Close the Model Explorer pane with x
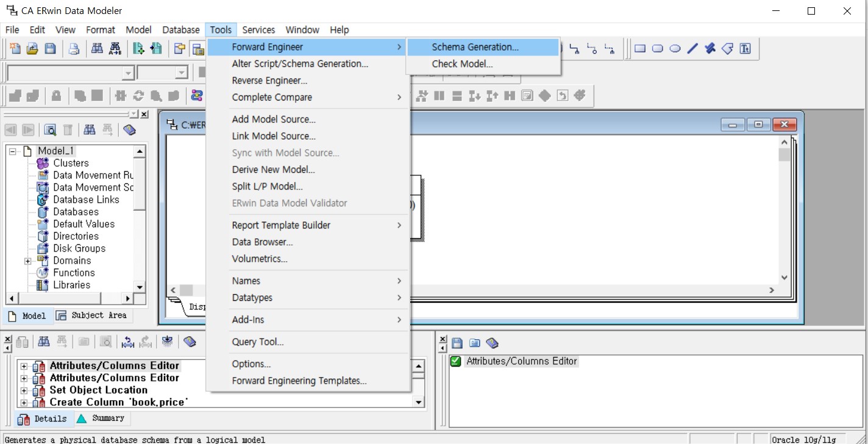The image size is (868, 444). pyautogui.click(x=144, y=115)
